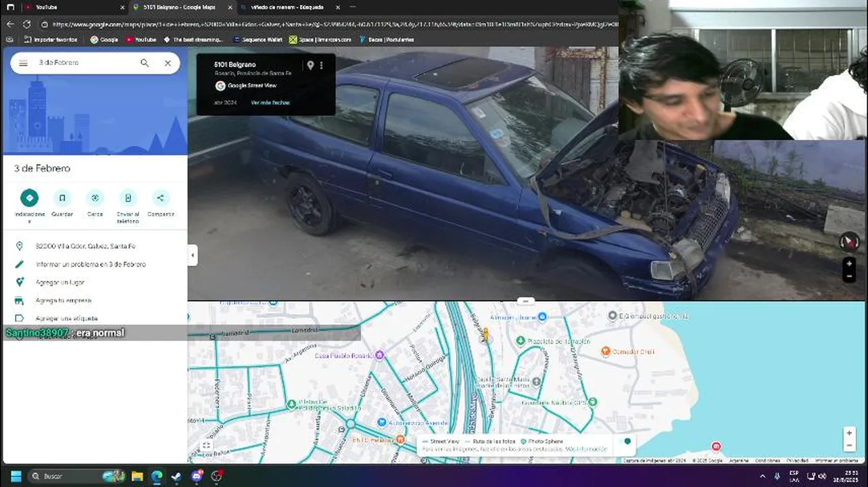Click Enviar al teléfono icon
Viewport: 868px width, 487px height.
click(x=128, y=198)
